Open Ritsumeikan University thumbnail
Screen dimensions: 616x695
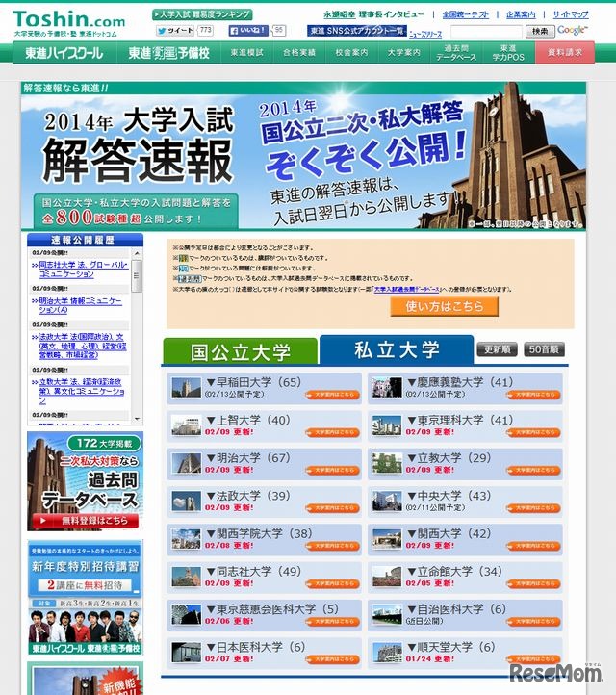pyautogui.click(x=387, y=578)
